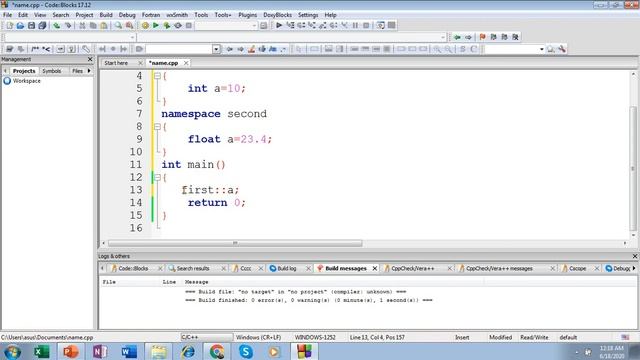The width and height of the screenshot is (640, 360).
Task: Open Word from the taskbar
Action: (129, 351)
